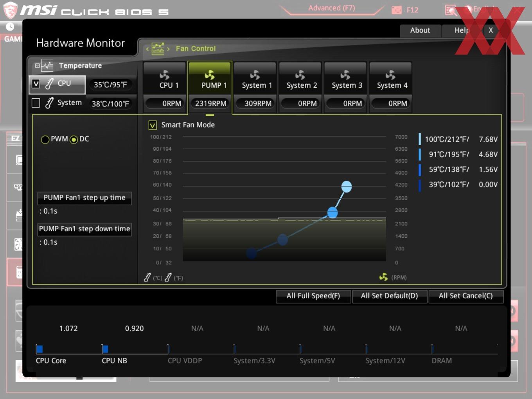Click the Fan Control chart icon
Image resolution: width=532 pixels, height=399 pixels.
(158, 49)
